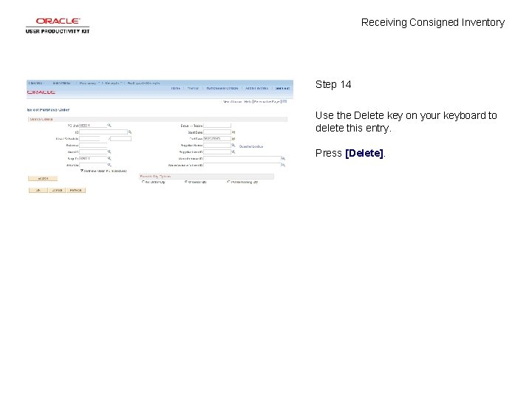
Task: Click inside the Supplier Item ID field
Action: (x=217, y=151)
